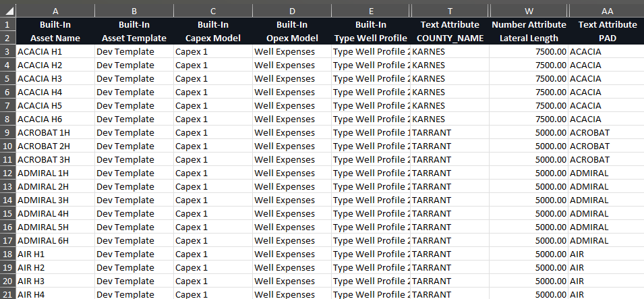Select column AA header
The width and height of the screenshot is (644, 299).
click(608, 11)
